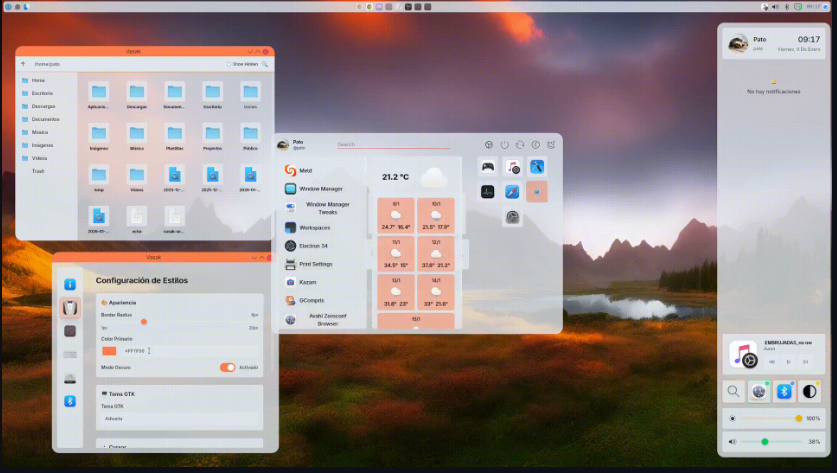Open the activity monitor pulse icon
837x473 pixels.
[487, 192]
